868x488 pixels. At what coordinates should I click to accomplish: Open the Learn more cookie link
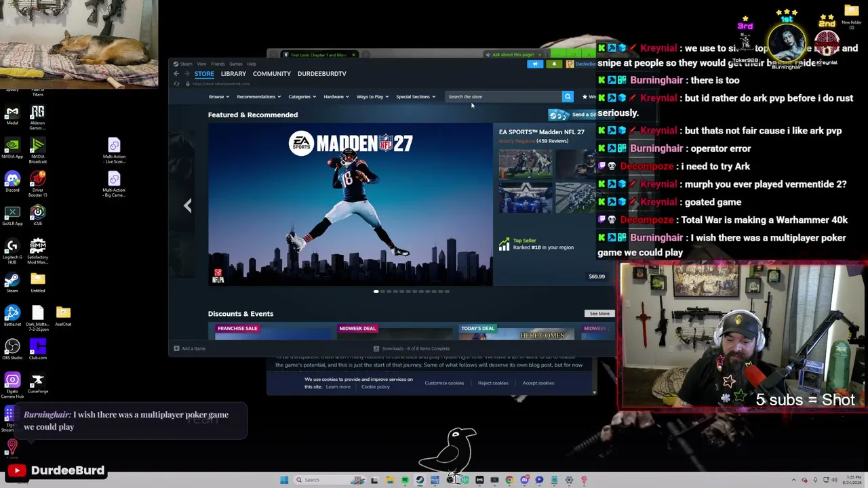pyautogui.click(x=338, y=387)
